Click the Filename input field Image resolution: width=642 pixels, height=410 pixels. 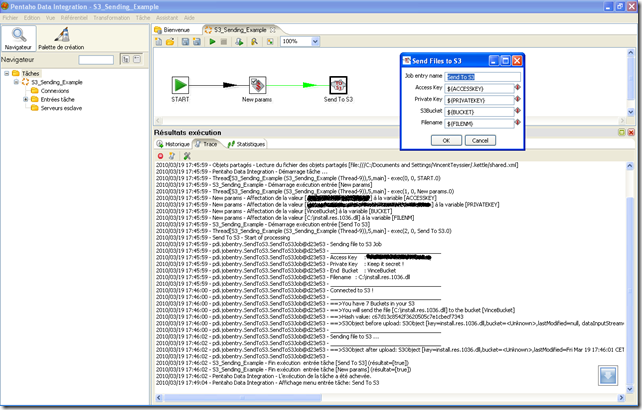[479, 123]
